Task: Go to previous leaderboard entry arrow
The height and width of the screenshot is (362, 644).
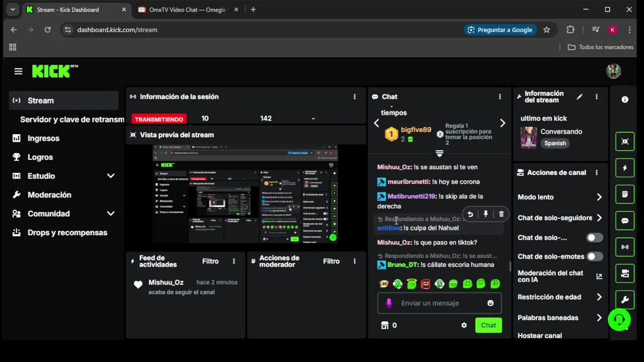Action: coord(376,123)
